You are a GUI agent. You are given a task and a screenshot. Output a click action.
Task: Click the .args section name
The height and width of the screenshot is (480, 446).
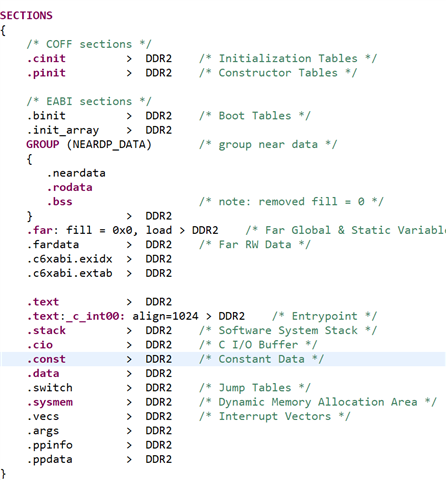(43, 431)
